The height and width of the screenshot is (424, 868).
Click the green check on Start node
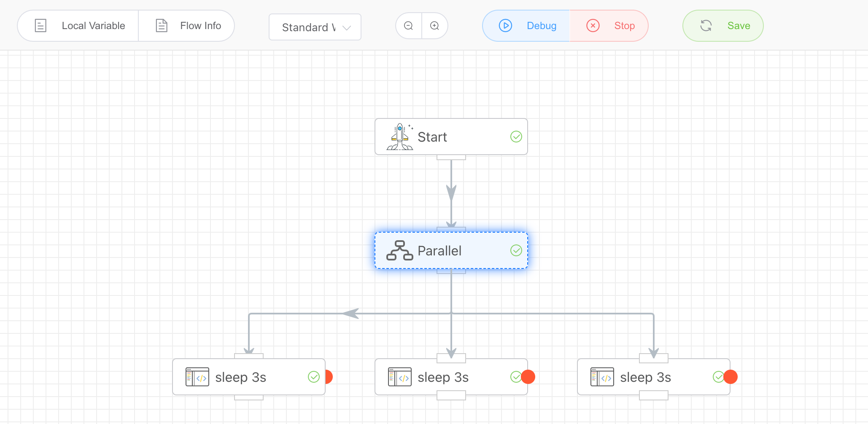coord(516,137)
